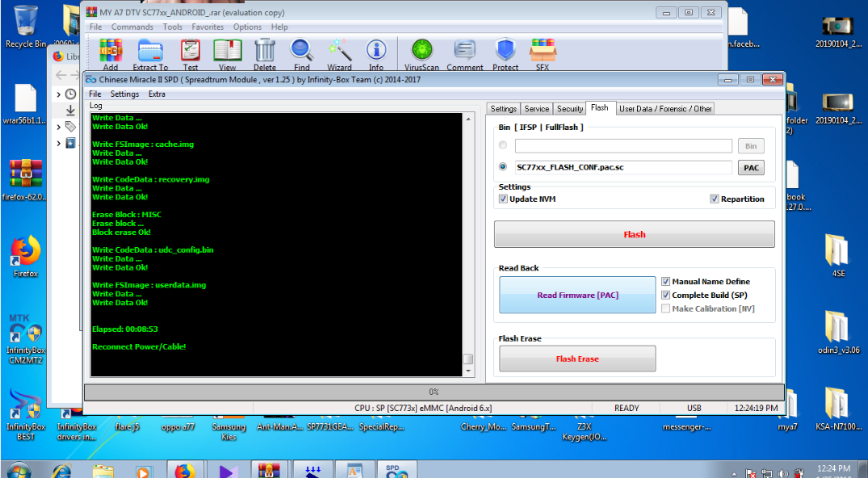Image resolution: width=868 pixels, height=478 pixels.
Task: Click the log scrollbar down arrow
Action: (468, 371)
